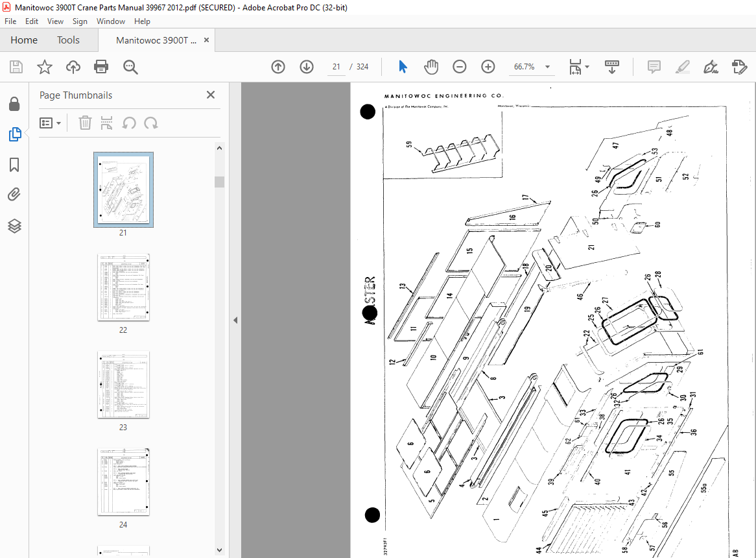The height and width of the screenshot is (558, 756).
Task: Open the File menu
Action: pos(10,21)
